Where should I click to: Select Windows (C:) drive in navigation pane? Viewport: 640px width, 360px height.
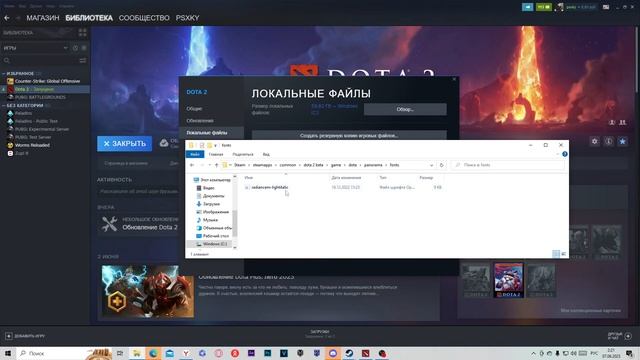(x=215, y=244)
